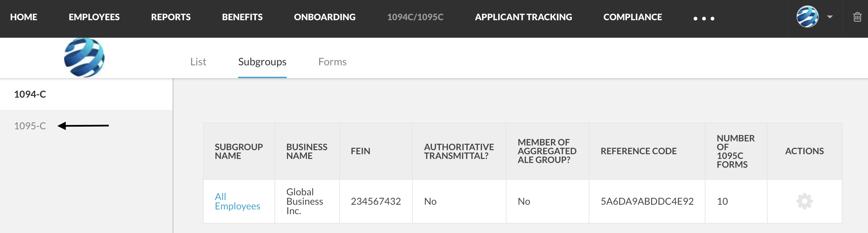Go to the COMPLIANCE menu
The image size is (868, 233).
(x=633, y=17)
